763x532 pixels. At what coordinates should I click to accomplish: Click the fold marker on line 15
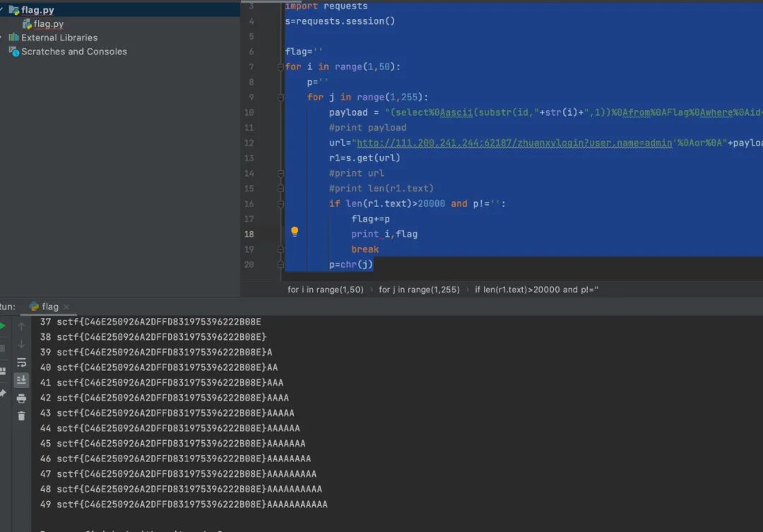coord(280,189)
